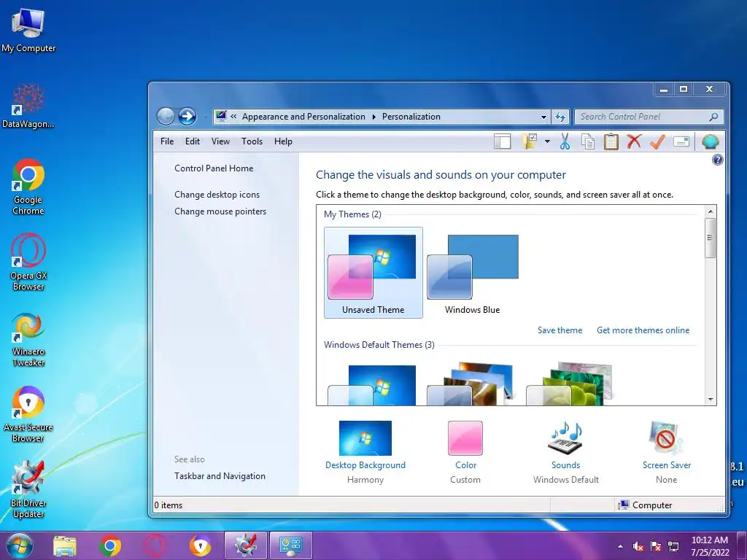Click the taskbar clock 10:12 AM
Image resolution: width=747 pixels, height=560 pixels.
pyautogui.click(x=710, y=546)
